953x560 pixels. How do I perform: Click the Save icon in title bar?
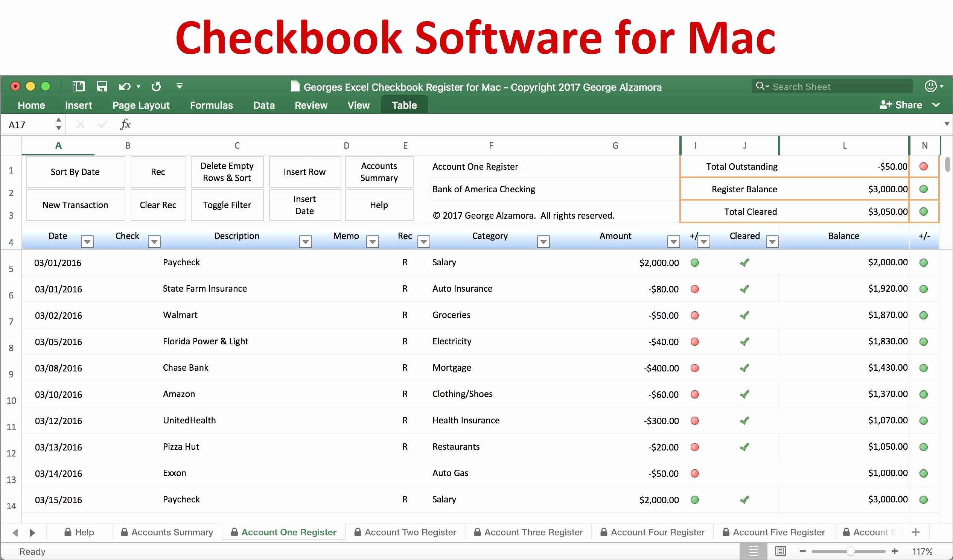(x=102, y=86)
